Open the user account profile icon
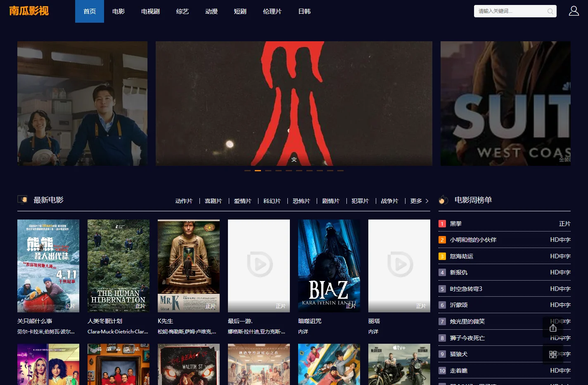The height and width of the screenshot is (385, 588). [x=574, y=11]
